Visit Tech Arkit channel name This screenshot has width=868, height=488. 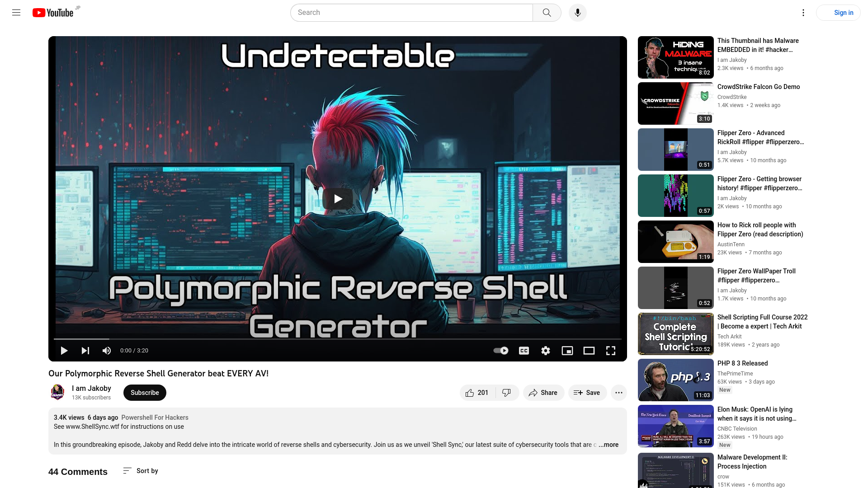pyautogui.click(x=729, y=337)
